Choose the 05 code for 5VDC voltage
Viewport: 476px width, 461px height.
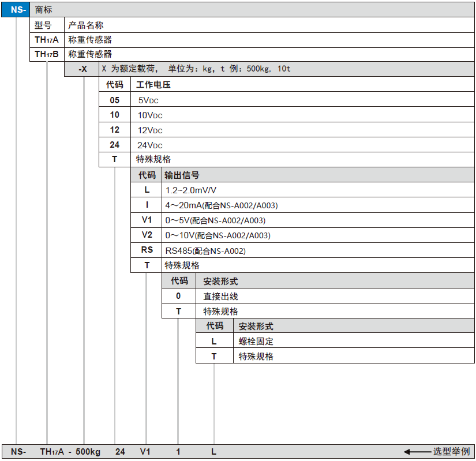point(115,100)
